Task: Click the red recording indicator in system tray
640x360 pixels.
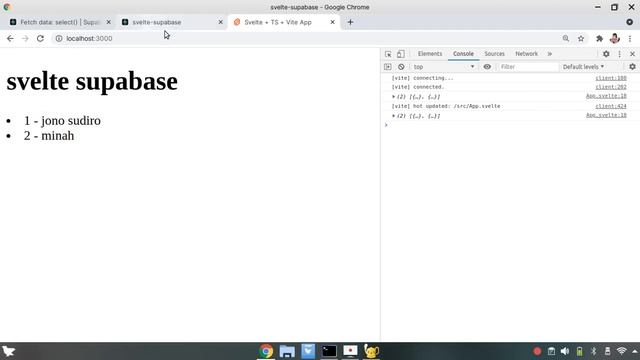Action: (537, 351)
